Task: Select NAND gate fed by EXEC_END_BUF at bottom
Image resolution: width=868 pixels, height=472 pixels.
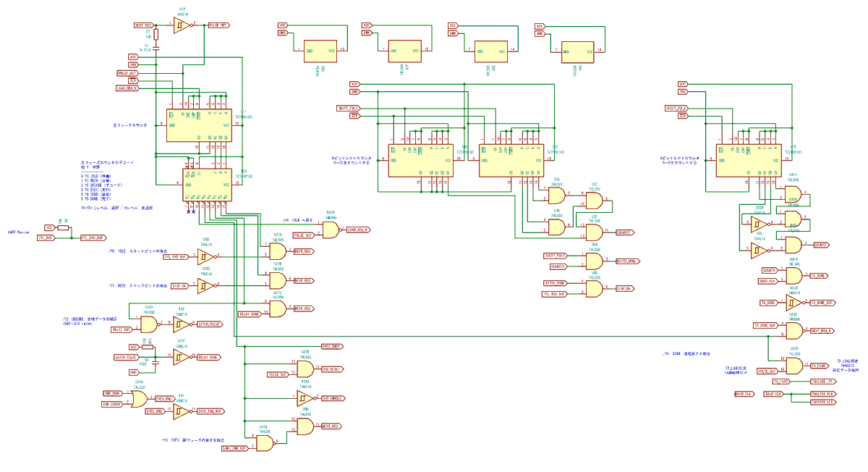Action: [x=265, y=442]
